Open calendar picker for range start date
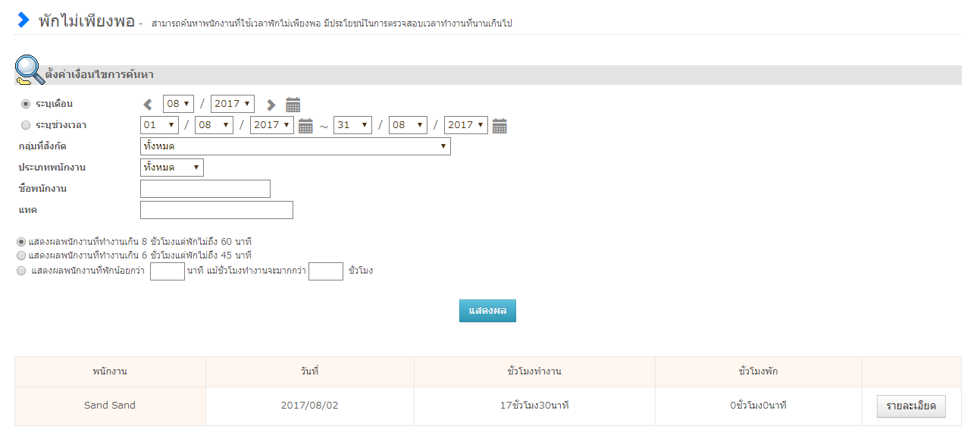The height and width of the screenshot is (445, 980). [305, 126]
